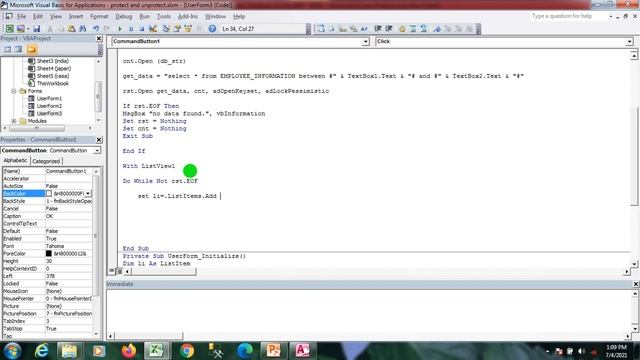Click the Paste toolbar icon
640x360 pixels.
point(71,29)
